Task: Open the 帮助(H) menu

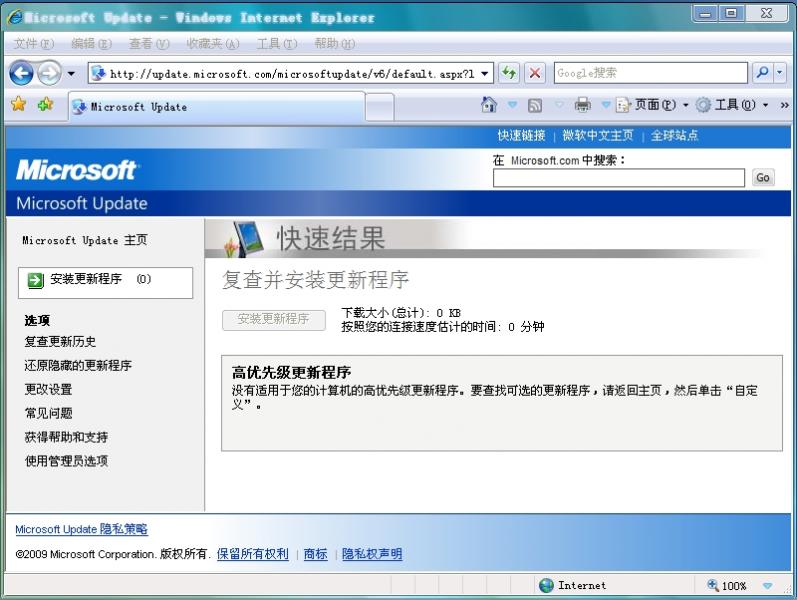Action: coord(334,44)
